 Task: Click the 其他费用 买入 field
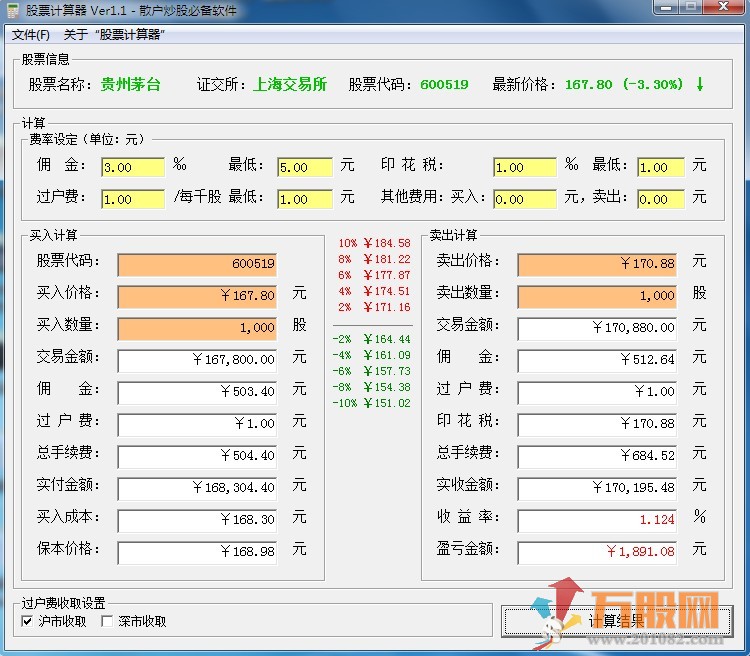click(x=525, y=199)
